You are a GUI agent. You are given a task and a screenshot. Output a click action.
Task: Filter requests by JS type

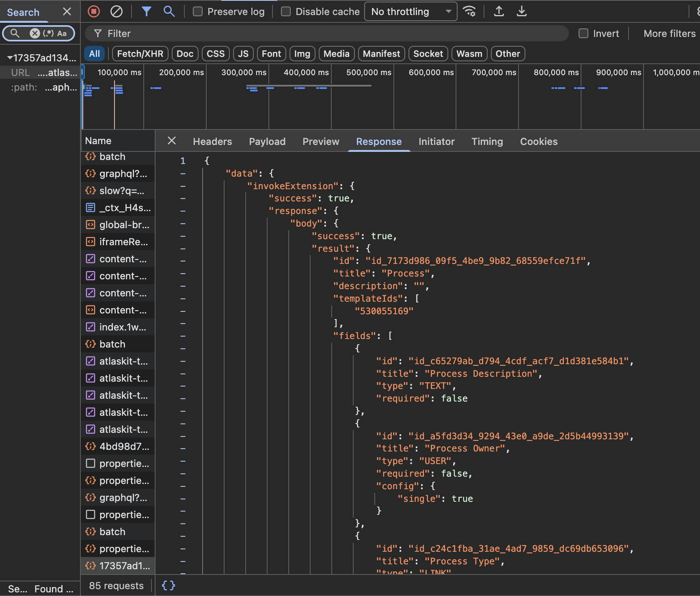click(x=243, y=54)
